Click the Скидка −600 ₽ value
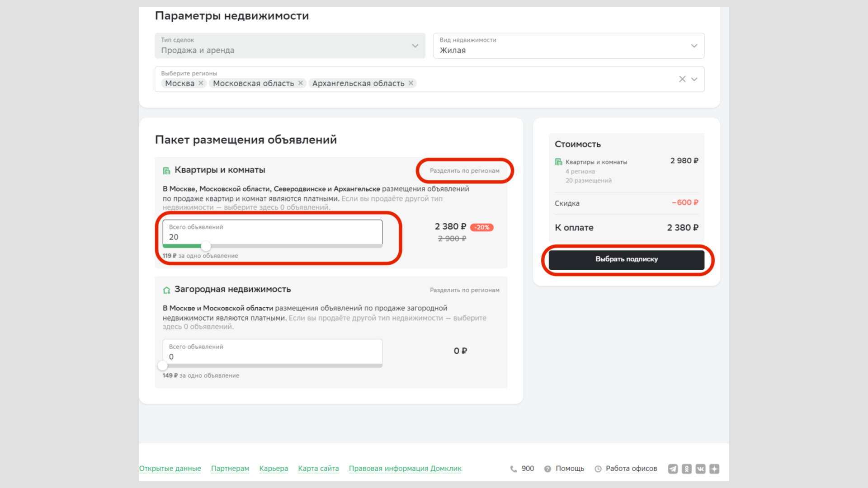This screenshot has width=868, height=488. tap(685, 202)
